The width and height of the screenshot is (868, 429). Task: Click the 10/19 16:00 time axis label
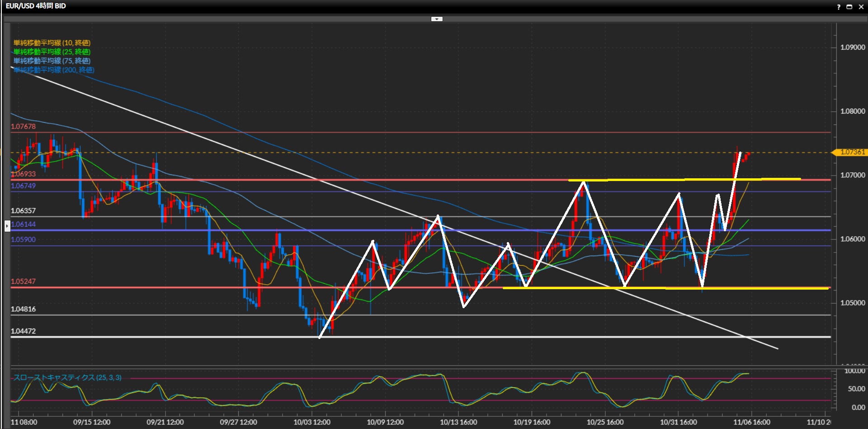pyautogui.click(x=532, y=422)
